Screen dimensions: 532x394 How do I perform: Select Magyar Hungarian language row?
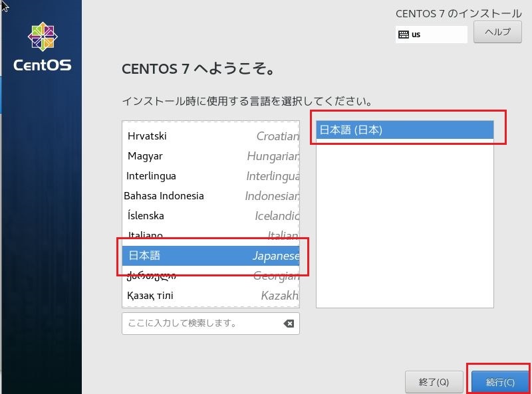click(x=211, y=156)
